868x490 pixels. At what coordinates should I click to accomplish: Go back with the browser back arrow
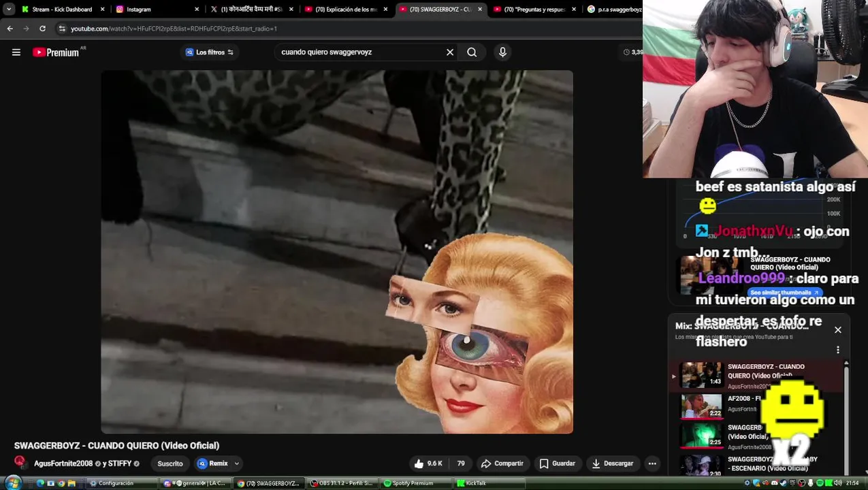click(x=10, y=29)
